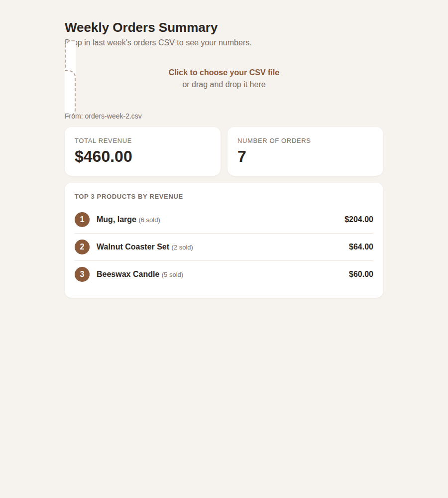Click the $60.00 revenue amount

click(361, 274)
